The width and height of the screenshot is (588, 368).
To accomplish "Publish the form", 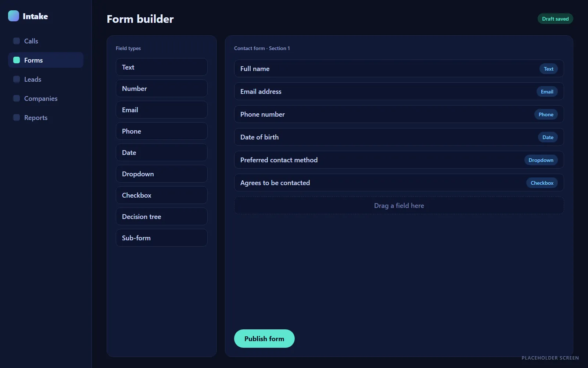I will click(264, 339).
